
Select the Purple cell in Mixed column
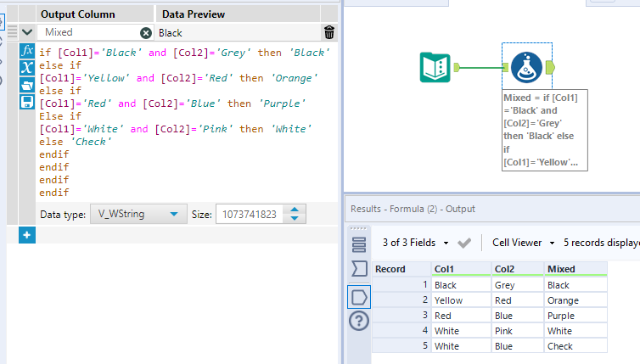(575, 316)
